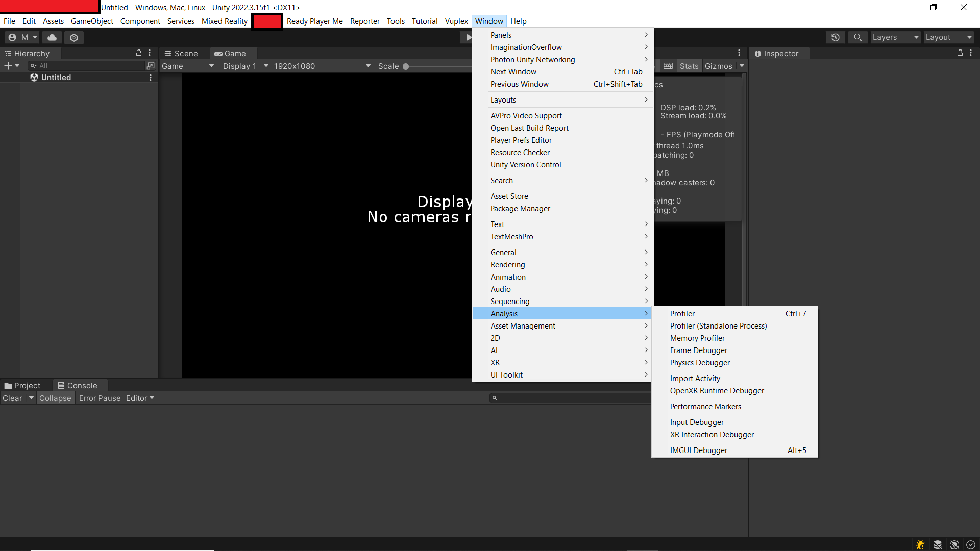Click the Unity Version Control toolbar icon
The image size is (980, 551).
74,37
